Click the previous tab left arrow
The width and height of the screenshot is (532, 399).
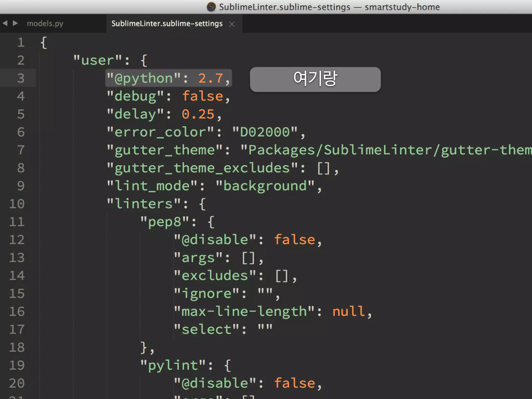click(5, 23)
